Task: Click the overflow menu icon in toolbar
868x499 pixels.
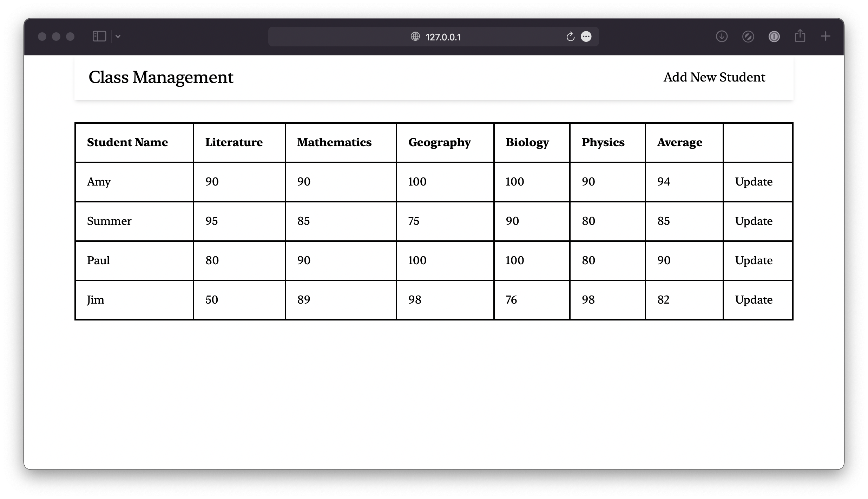Action: pos(587,37)
